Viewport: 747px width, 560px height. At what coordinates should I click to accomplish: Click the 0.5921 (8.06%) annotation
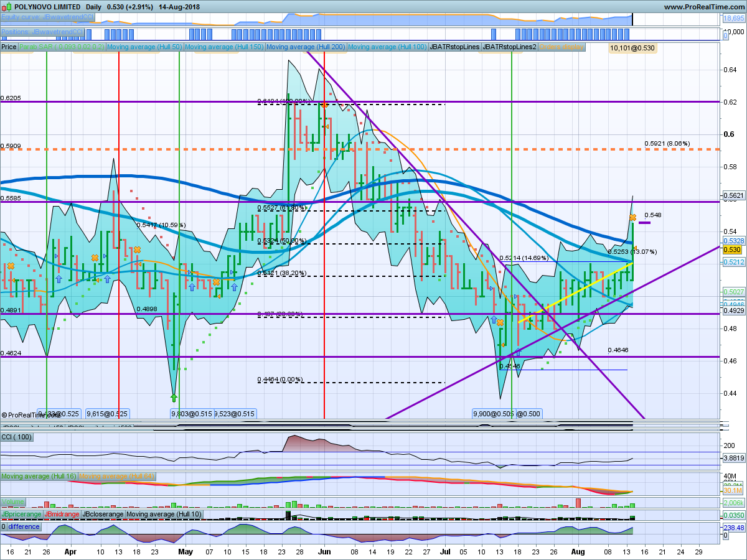click(667, 143)
